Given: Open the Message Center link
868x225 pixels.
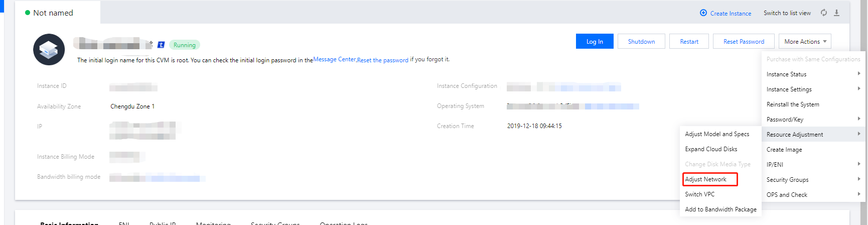Looking at the screenshot, I should pyautogui.click(x=335, y=59).
